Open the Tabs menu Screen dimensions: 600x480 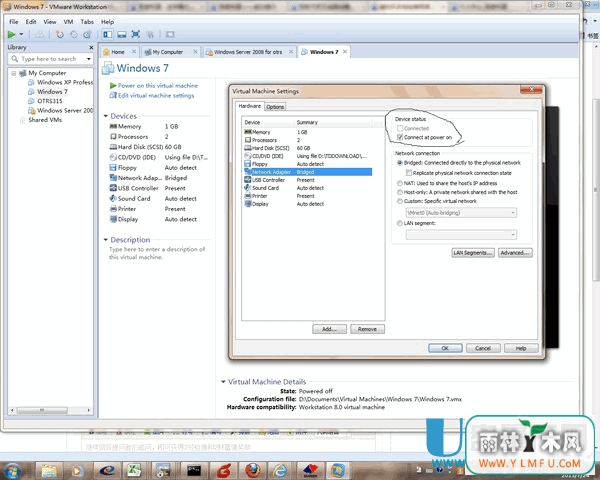87,22
